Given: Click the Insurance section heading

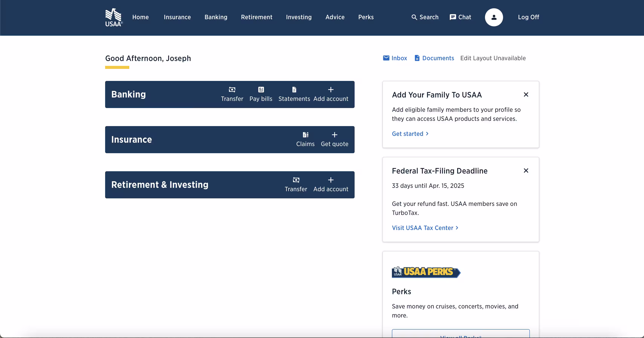Looking at the screenshot, I should [132, 139].
